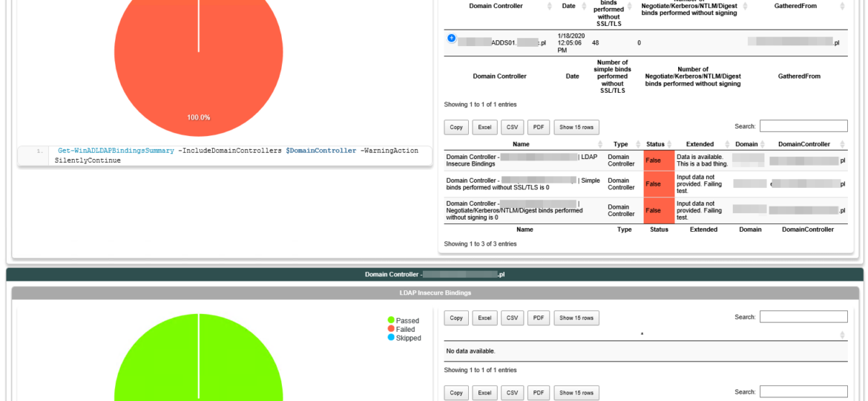Expand the ADDS01 row via blue plus icon
Viewport: 868px width, 401px height.
pyautogui.click(x=451, y=38)
